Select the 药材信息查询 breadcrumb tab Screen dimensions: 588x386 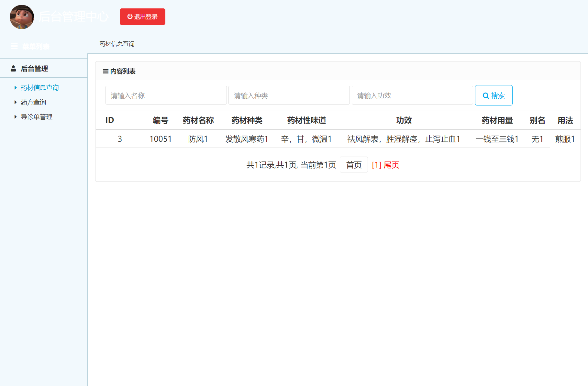[117, 44]
